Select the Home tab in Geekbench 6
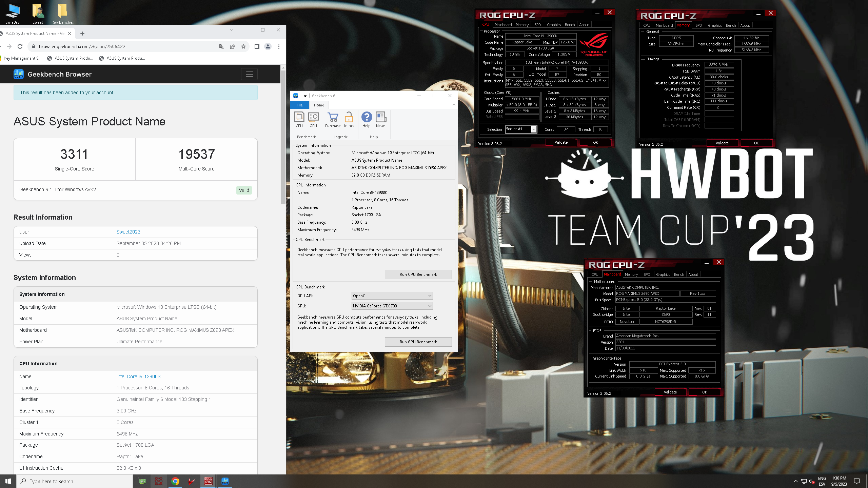868x488 pixels. click(x=319, y=105)
